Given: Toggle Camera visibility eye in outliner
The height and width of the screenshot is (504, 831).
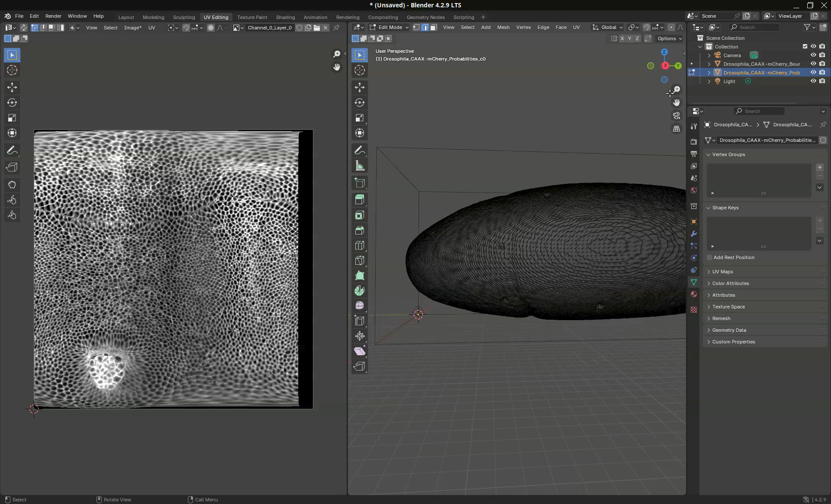Looking at the screenshot, I should pyautogui.click(x=813, y=55).
